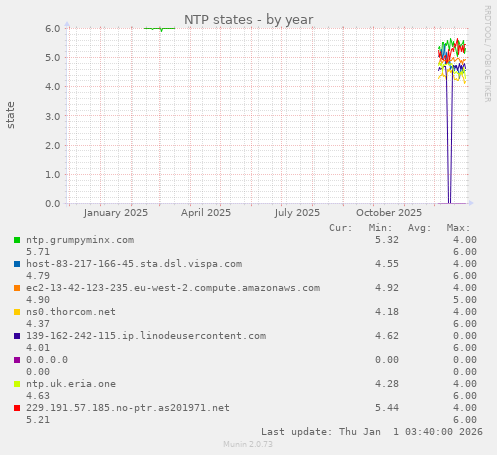Click the 5.44 value for as201971.net host
Screen dimensions: 497x455
[387, 408]
